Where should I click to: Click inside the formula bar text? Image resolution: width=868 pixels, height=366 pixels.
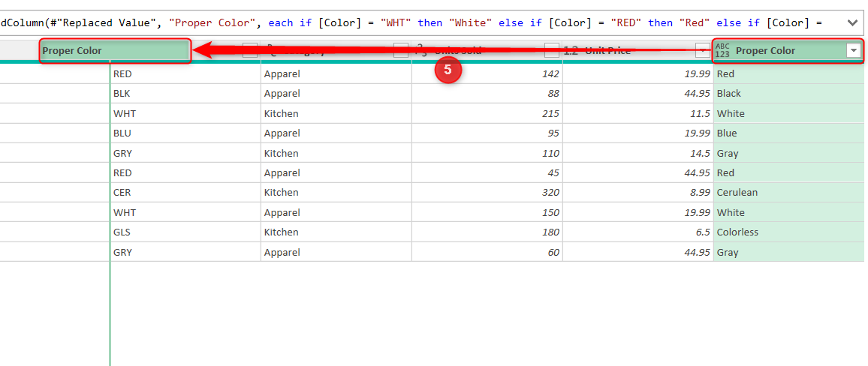411,22
